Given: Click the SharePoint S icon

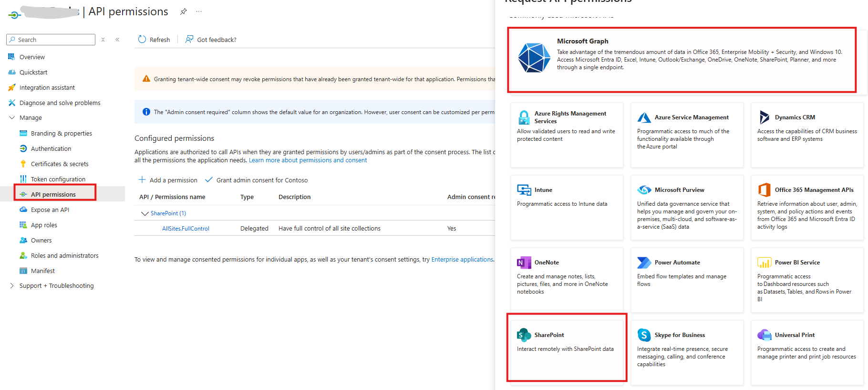Looking at the screenshot, I should click(x=524, y=335).
